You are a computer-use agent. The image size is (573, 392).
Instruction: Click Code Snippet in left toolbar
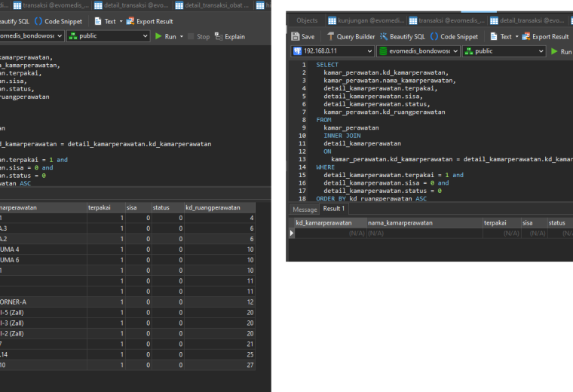tap(59, 21)
